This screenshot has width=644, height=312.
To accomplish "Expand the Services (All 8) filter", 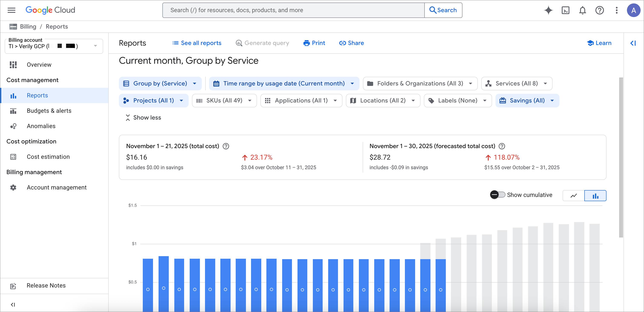I will click(x=517, y=83).
